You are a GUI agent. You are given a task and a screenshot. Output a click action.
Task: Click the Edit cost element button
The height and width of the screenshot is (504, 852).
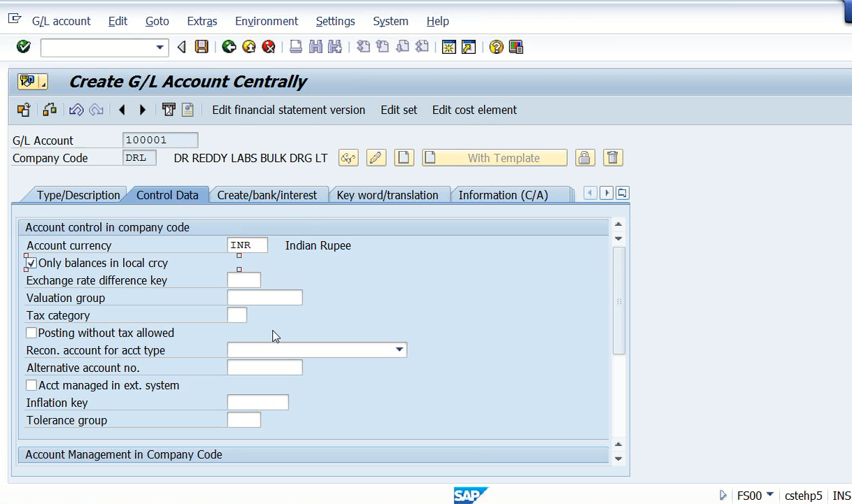point(474,110)
